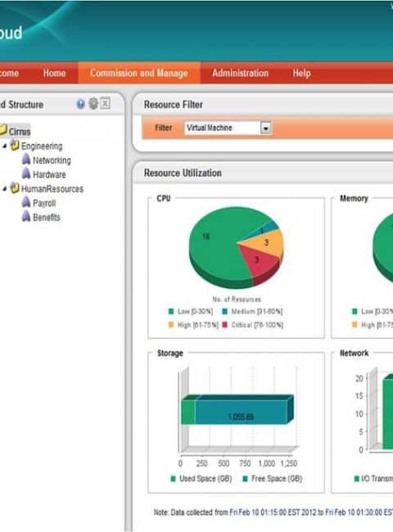
Task: Open the Virtual Machine filter dropdown
Action: click(x=228, y=128)
